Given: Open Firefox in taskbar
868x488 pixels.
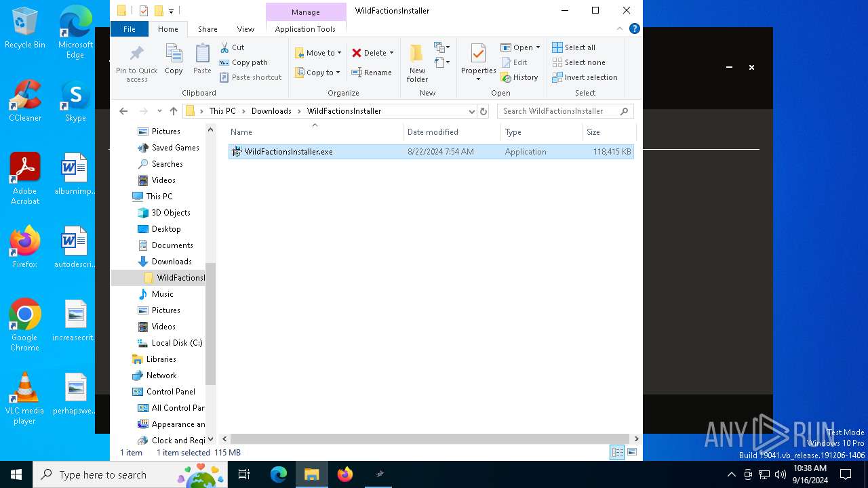Looking at the screenshot, I should (345, 474).
